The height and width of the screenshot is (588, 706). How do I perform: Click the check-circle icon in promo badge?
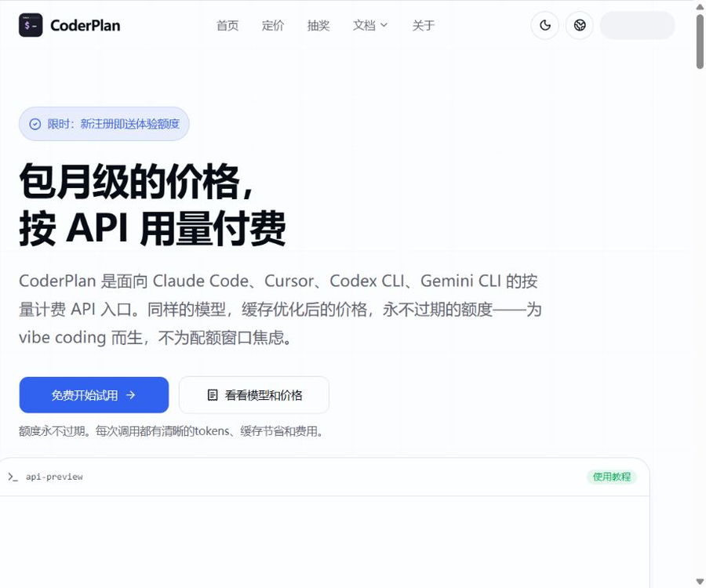click(x=35, y=124)
